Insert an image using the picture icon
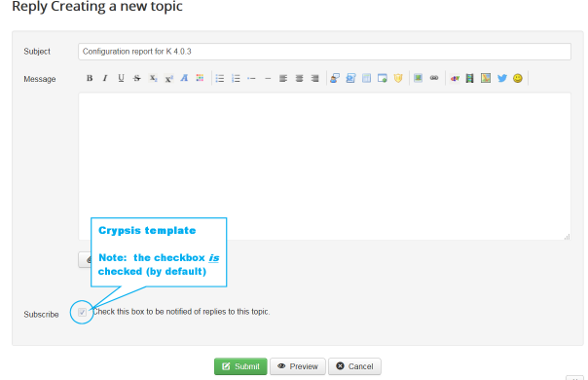This screenshot has height=380, width=588. (x=419, y=78)
